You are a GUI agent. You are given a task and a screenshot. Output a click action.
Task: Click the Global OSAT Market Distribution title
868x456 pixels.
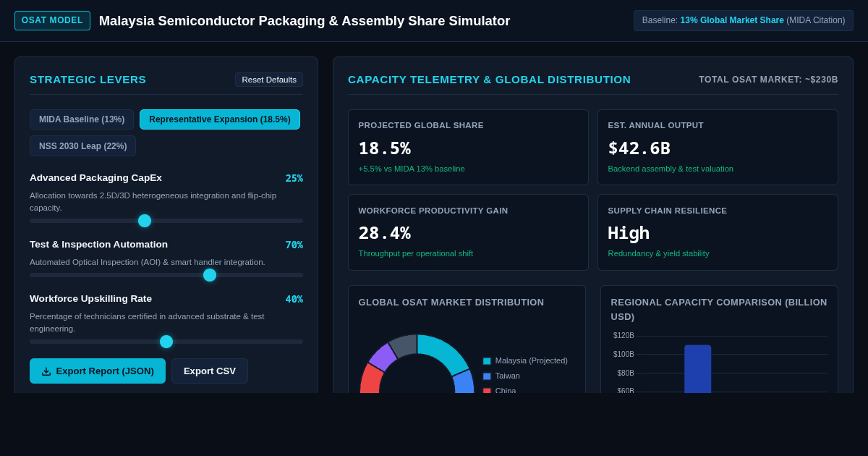pos(451,303)
